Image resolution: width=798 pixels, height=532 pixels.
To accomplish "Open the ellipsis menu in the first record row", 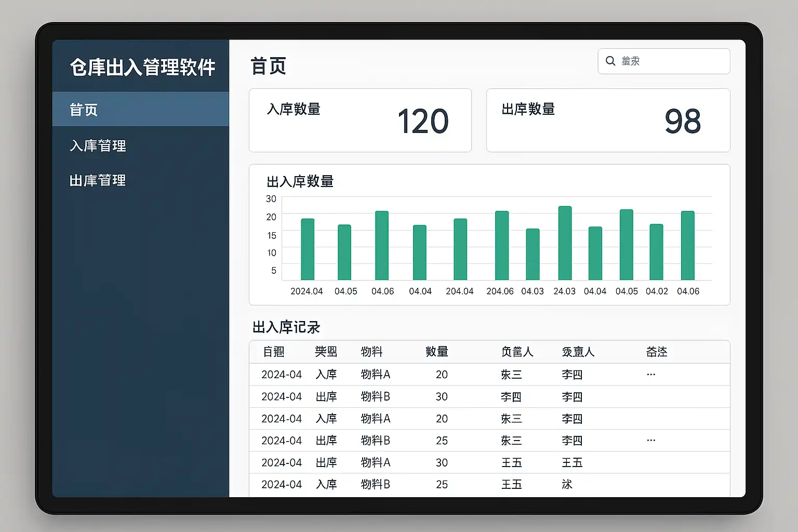I will 651,375.
